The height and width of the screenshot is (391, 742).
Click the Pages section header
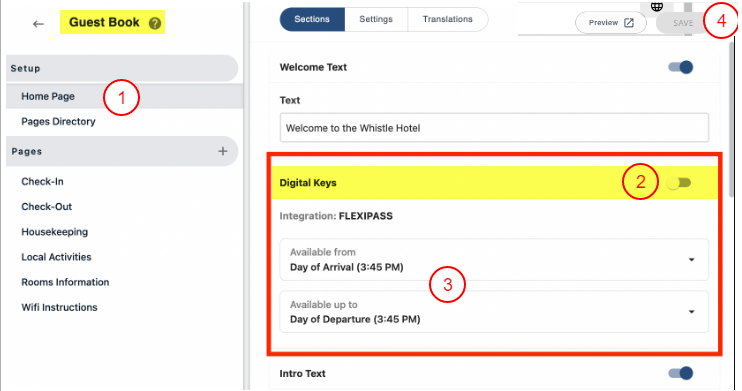pos(122,151)
